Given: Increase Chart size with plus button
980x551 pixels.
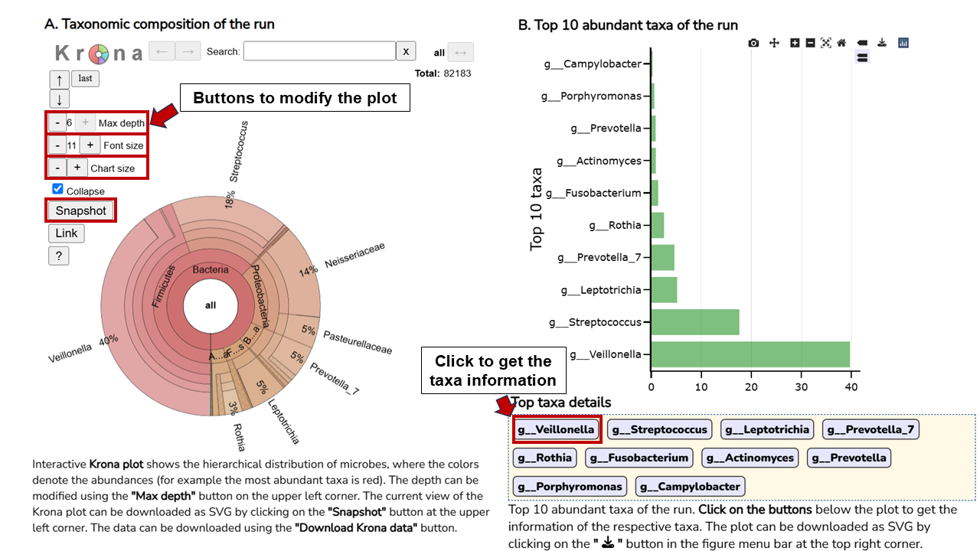Looking at the screenshot, I should 77,168.
